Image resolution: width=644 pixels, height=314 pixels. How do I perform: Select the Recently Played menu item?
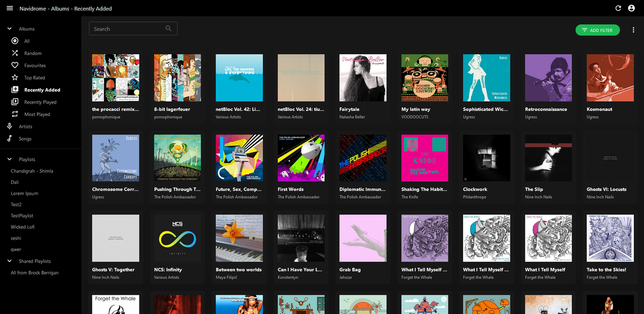pos(41,102)
